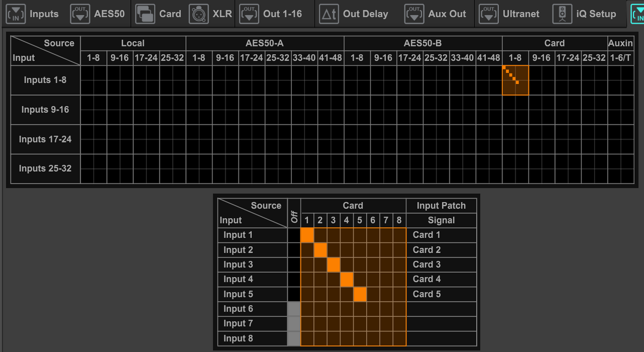Set Input 1 to Off
Image resolution: width=644 pixels, height=352 pixels.
tap(294, 235)
